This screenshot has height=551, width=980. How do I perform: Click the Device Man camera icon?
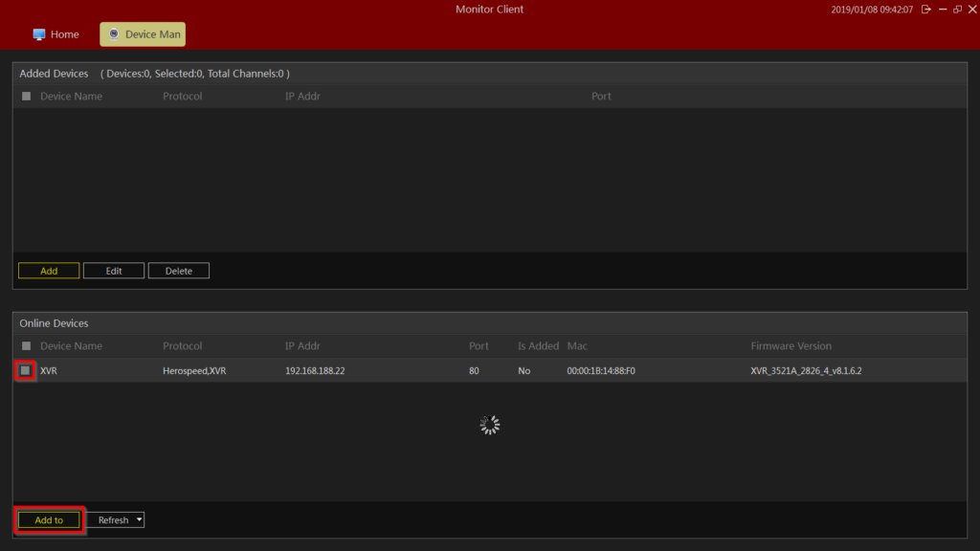114,34
